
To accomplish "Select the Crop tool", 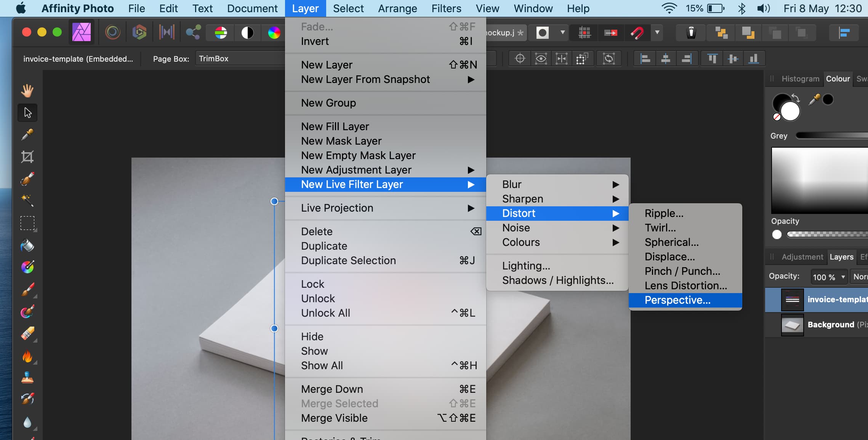I will pos(27,157).
